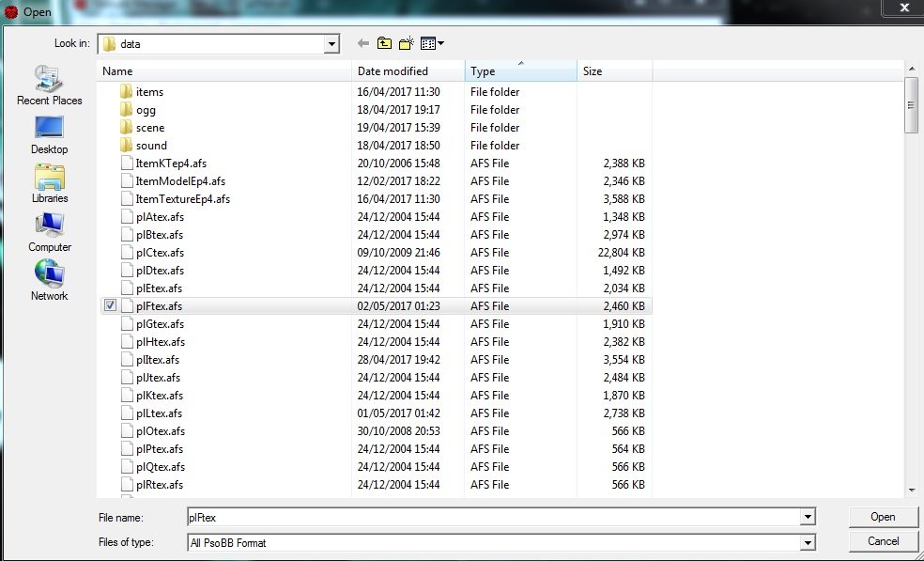Click the 3,588 KB size cell
The height and width of the screenshot is (561, 924).
coord(624,199)
